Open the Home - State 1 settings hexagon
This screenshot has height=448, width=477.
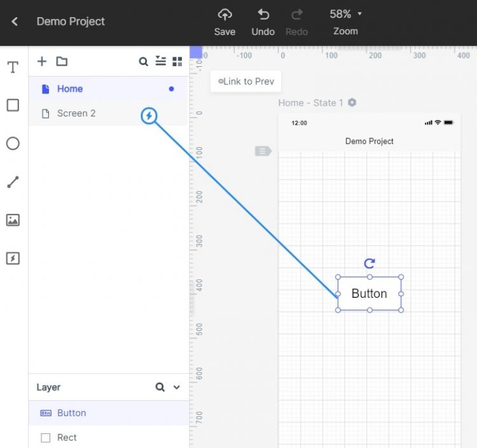(352, 102)
